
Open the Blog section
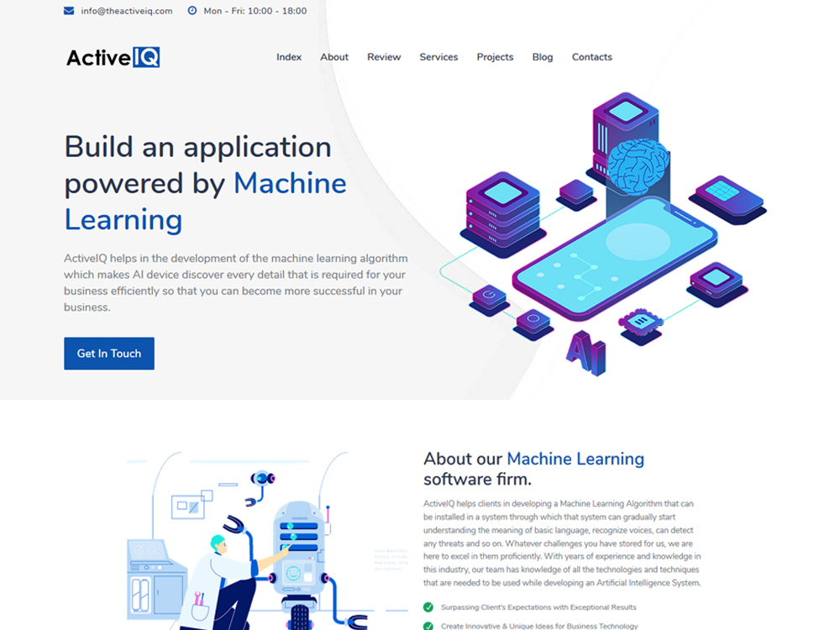(x=543, y=57)
